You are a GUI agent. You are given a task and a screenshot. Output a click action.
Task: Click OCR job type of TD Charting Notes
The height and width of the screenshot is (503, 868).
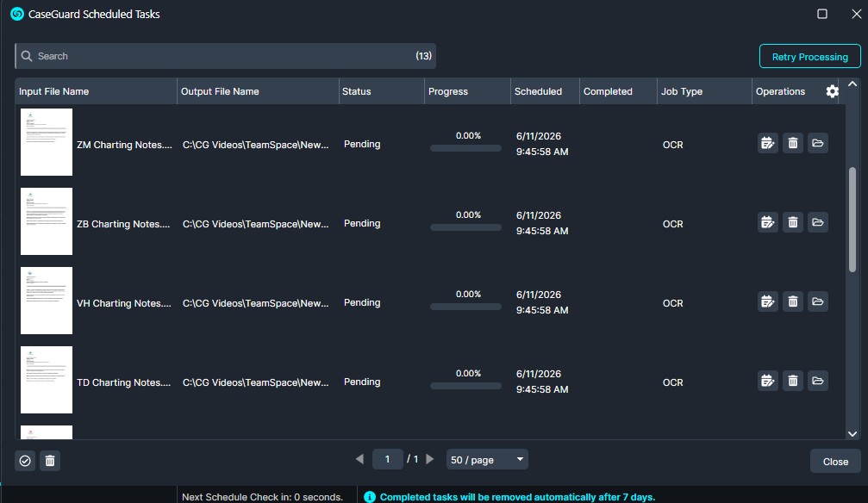(x=672, y=382)
